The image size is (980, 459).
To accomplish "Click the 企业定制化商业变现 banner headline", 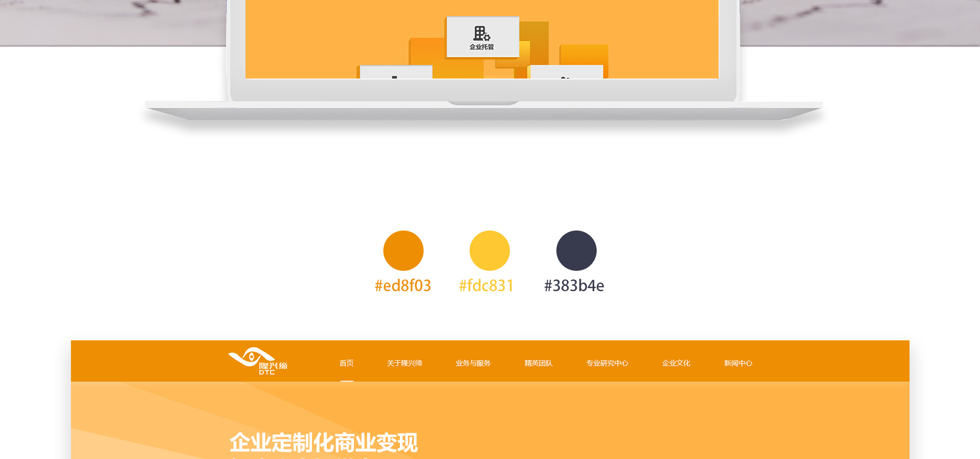I will 324,442.
